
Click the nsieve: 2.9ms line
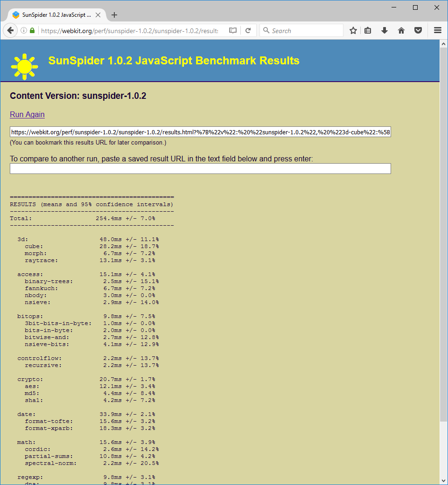coord(92,302)
